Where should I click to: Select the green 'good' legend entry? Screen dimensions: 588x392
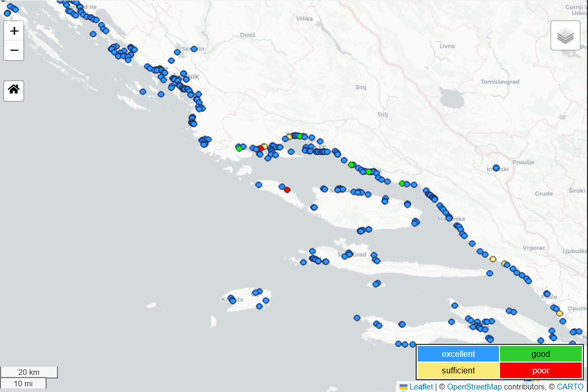[x=541, y=354]
